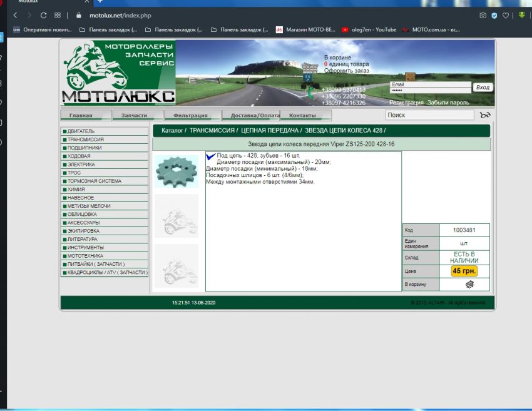Click the browser back arrow

pyautogui.click(x=16, y=15)
